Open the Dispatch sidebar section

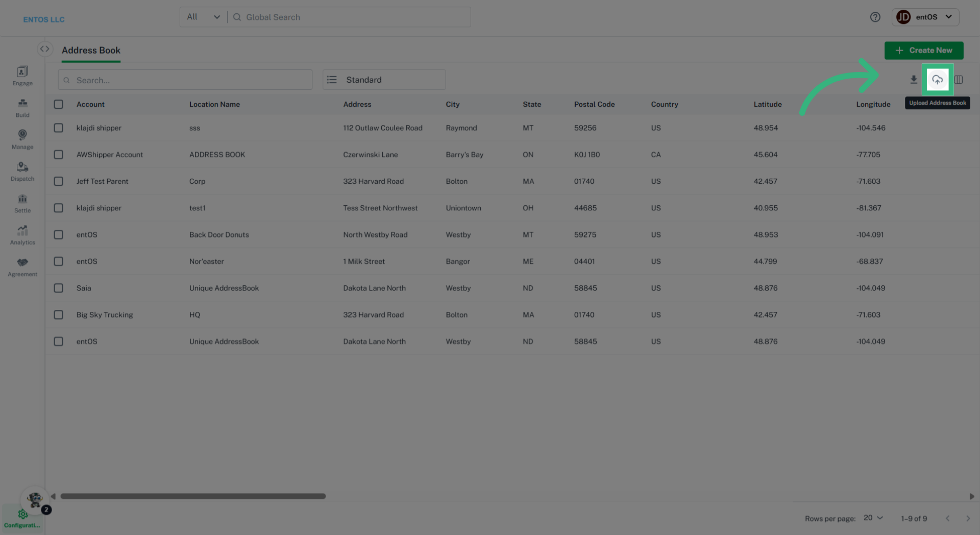click(22, 171)
